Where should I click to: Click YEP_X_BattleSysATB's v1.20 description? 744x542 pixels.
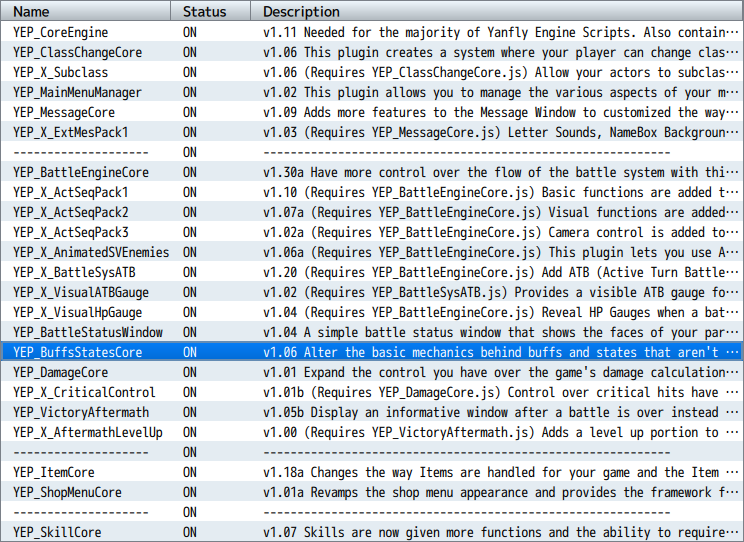[x=501, y=272]
